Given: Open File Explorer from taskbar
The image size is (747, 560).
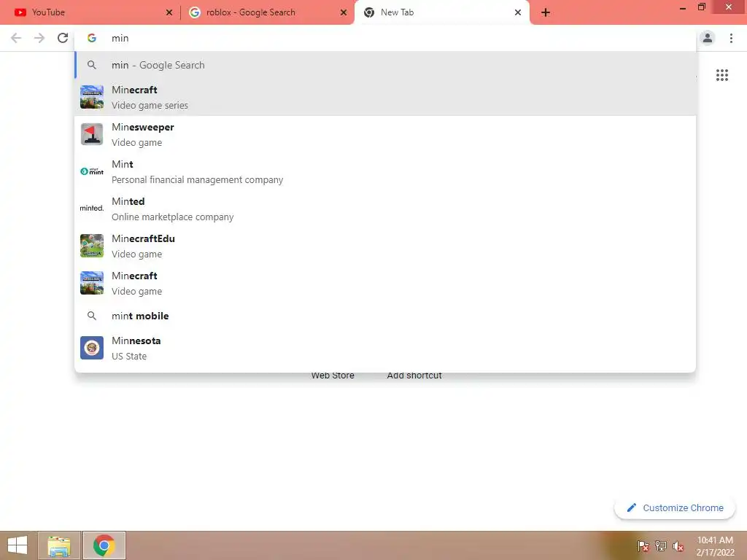Looking at the screenshot, I should coord(59,545).
